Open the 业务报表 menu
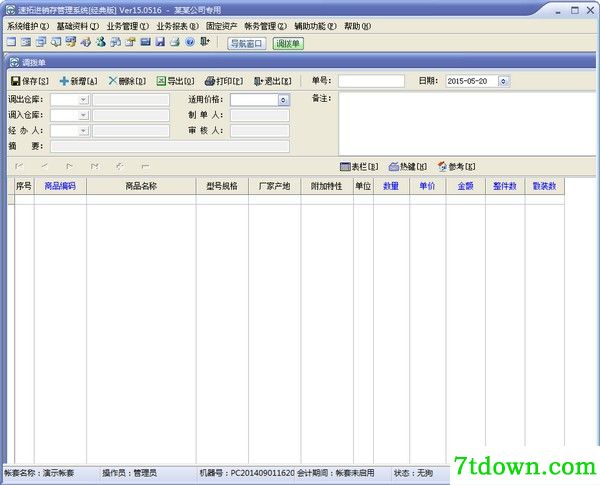The width and height of the screenshot is (600, 485). click(178, 26)
